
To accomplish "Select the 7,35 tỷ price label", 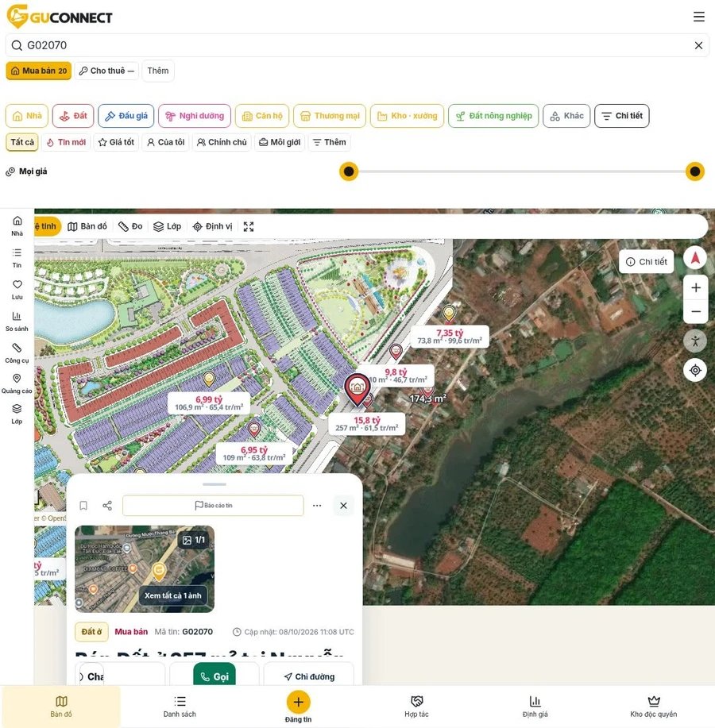I will pos(450,336).
